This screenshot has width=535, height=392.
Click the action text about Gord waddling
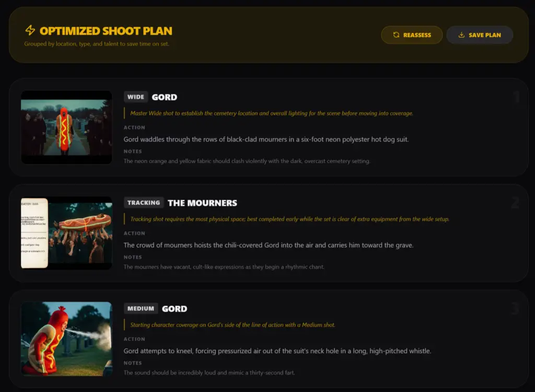266,140
